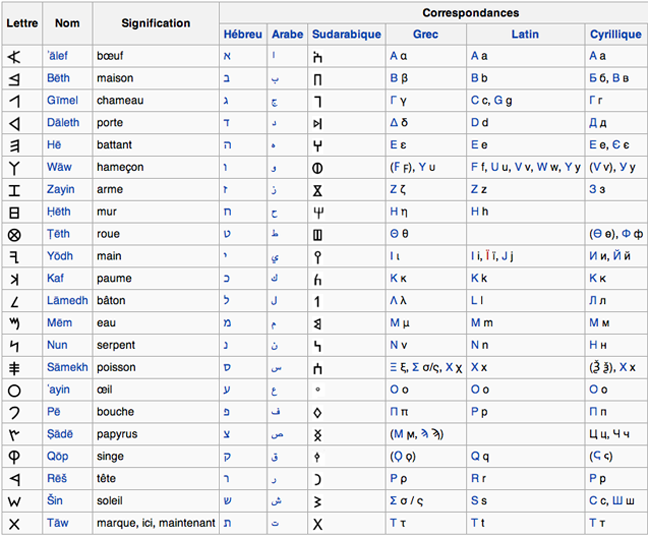650x537 pixels.
Task: Select the Latin Q q link
Action: (x=481, y=456)
